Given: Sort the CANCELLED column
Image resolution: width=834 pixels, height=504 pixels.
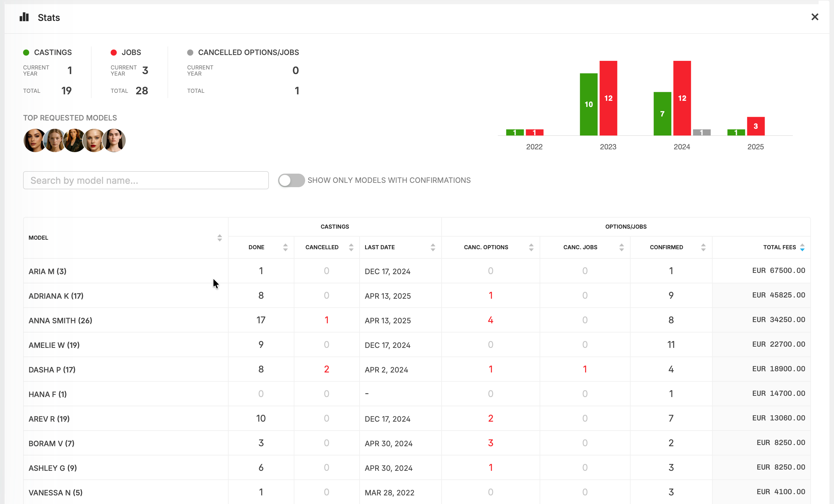Looking at the screenshot, I should 351,247.
